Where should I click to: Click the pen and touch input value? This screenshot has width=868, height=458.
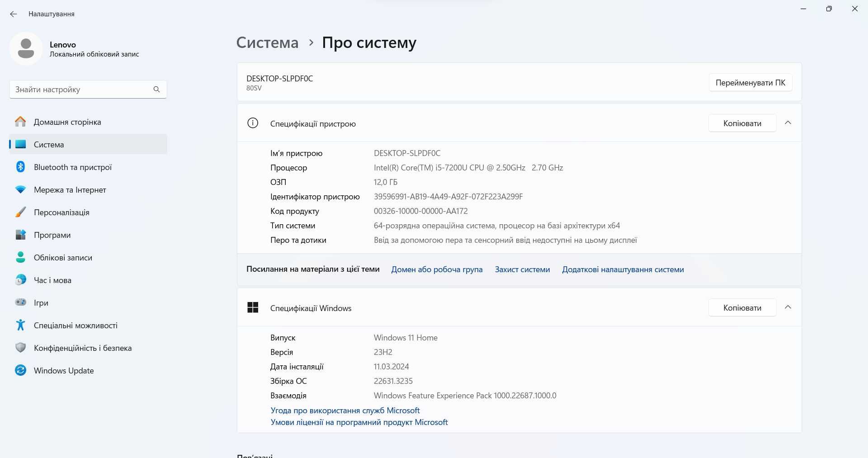[x=505, y=240]
